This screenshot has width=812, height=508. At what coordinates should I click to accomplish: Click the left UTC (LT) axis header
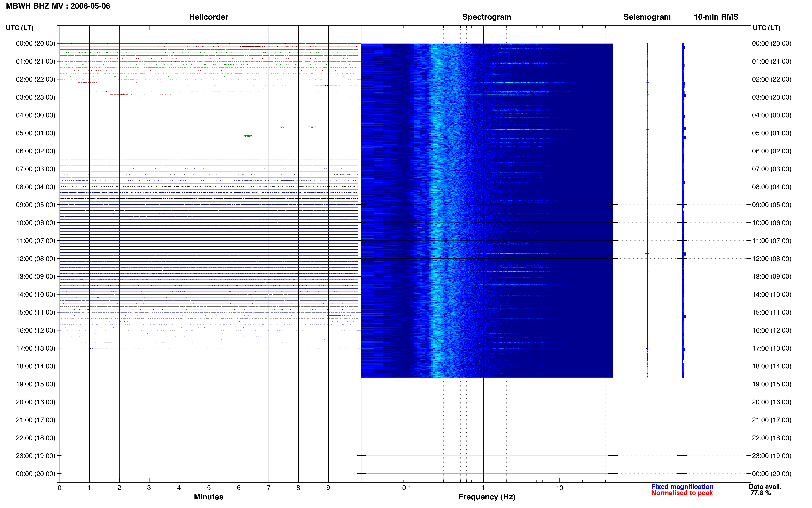click(x=19, y=28)
